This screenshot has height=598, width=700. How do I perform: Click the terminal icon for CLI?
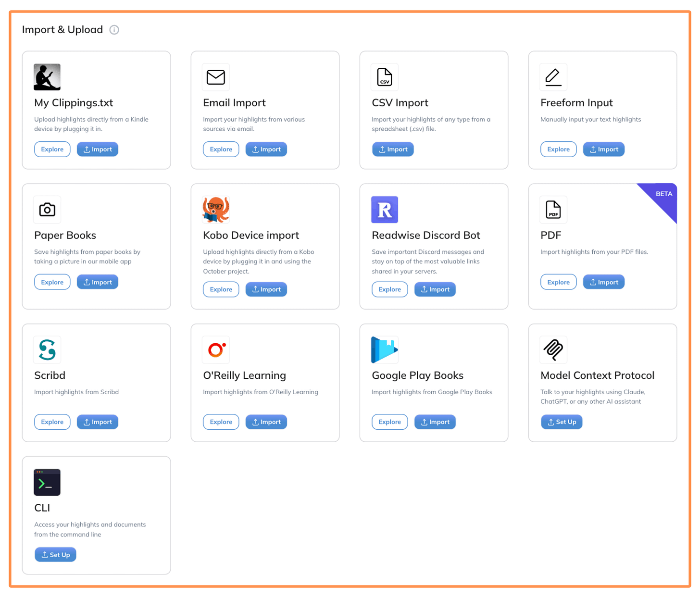coord(47,482)
